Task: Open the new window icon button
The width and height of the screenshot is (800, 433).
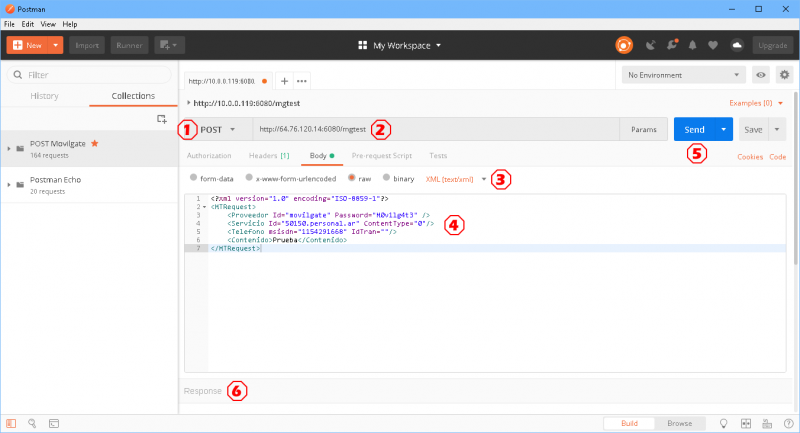Action: click(169, 45)
